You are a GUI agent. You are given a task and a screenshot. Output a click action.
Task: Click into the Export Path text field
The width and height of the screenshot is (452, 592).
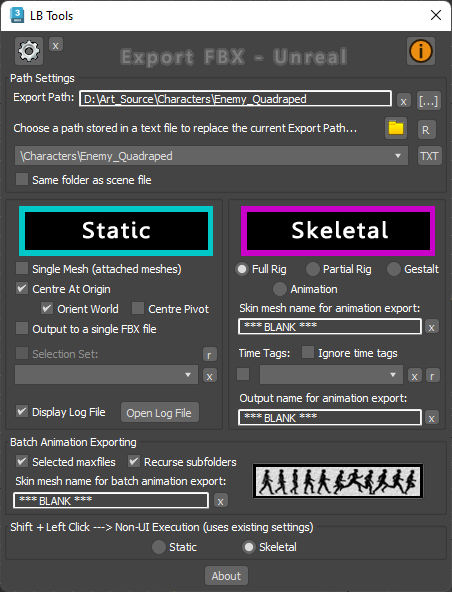[235, 99]
